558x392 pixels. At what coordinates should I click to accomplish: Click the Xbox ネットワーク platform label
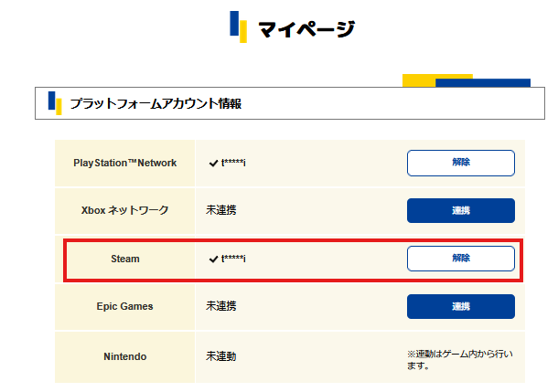pyautogui.click(x=125, y=210)
